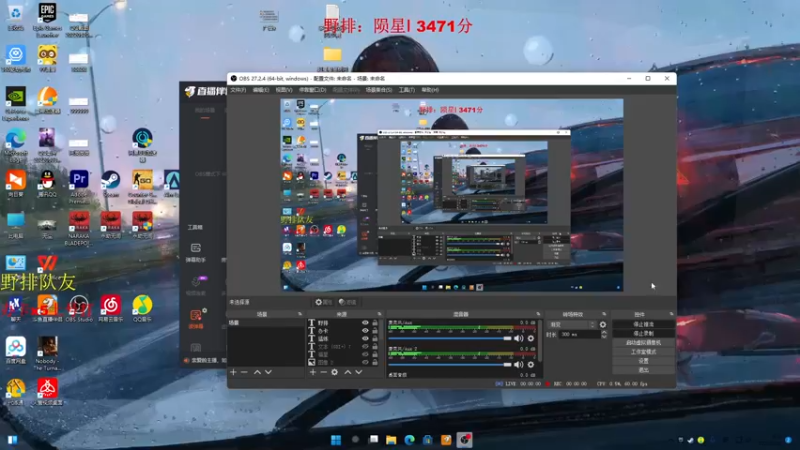Add a new source with plus icon
Screen dimensions: 800x450
[313, 372]
